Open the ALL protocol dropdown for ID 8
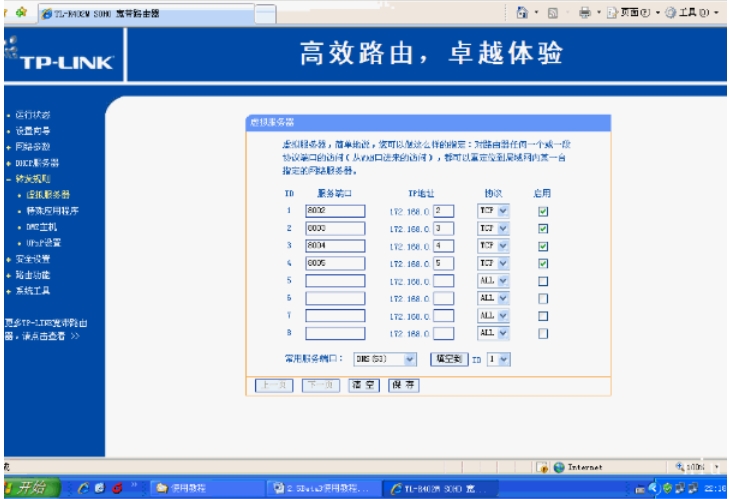This screenshot has width=730, height=499. pyautogui.click(x=493, y=333)
